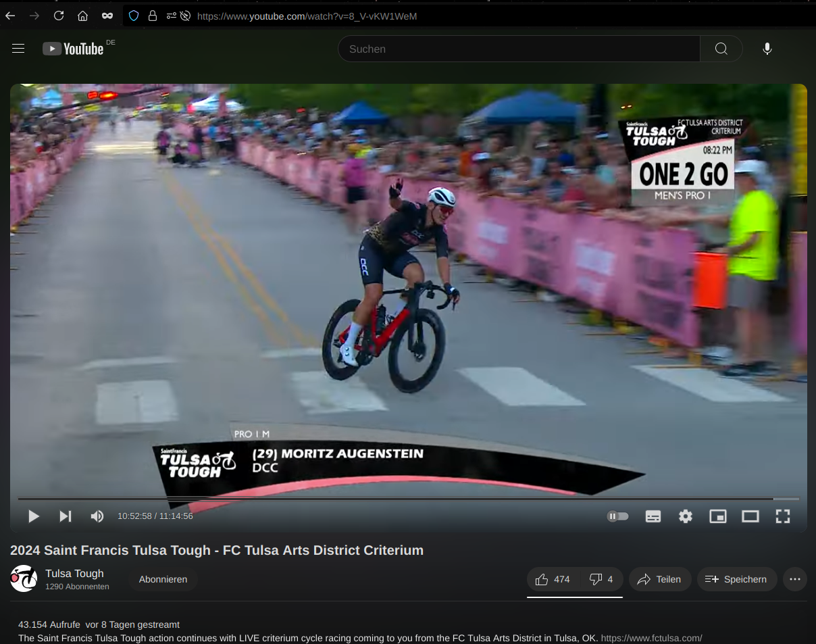
Task: Skip to the next video
Action: tap(66, 516)
